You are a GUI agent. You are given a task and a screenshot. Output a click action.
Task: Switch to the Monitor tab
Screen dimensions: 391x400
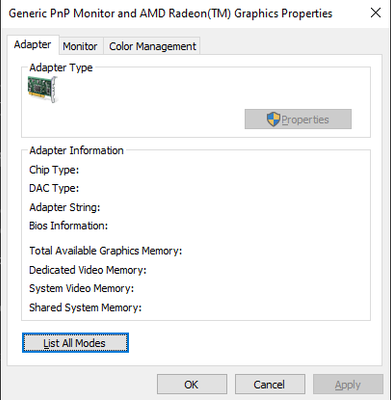pos(80,46)
